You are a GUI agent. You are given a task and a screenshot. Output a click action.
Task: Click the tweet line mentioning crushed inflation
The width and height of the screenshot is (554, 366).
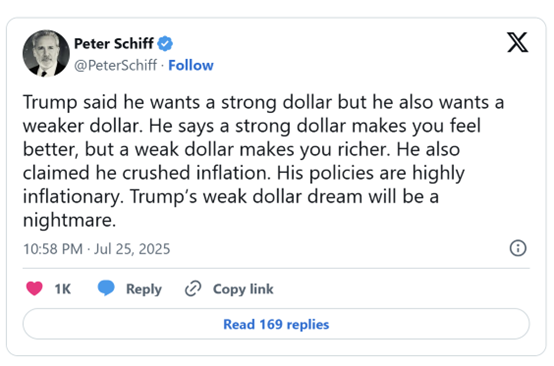click(x=244, y=173)
